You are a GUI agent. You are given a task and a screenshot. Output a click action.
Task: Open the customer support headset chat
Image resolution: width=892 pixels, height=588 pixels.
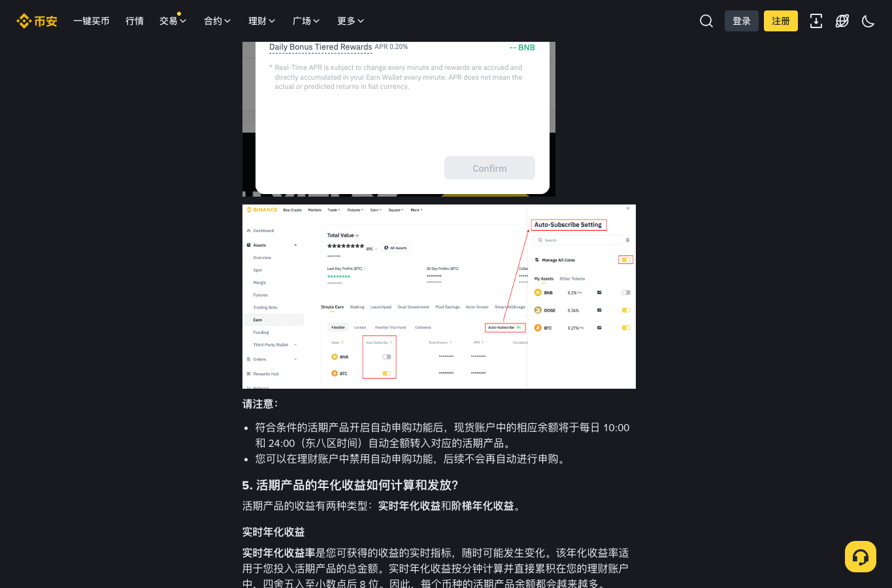click(861, 557)
